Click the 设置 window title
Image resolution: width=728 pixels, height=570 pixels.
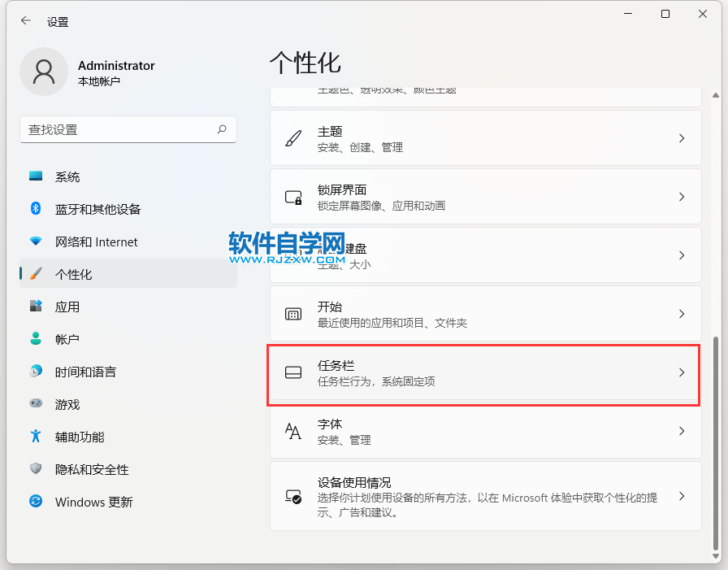point(58,21)
